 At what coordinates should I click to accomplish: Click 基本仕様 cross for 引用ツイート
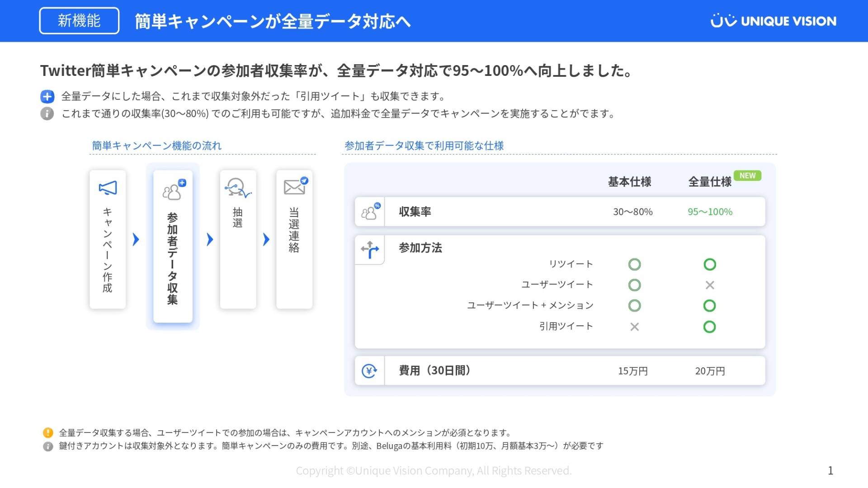[634, 327]
